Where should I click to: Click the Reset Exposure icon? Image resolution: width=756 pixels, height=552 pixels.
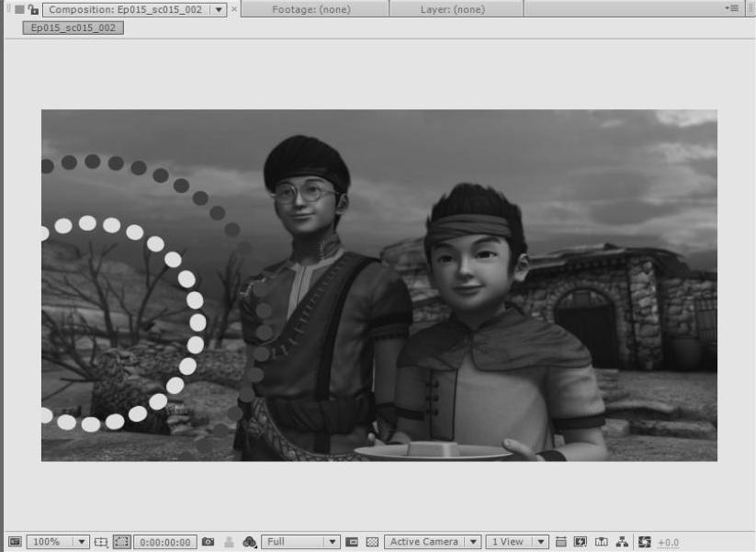(645, 542)
